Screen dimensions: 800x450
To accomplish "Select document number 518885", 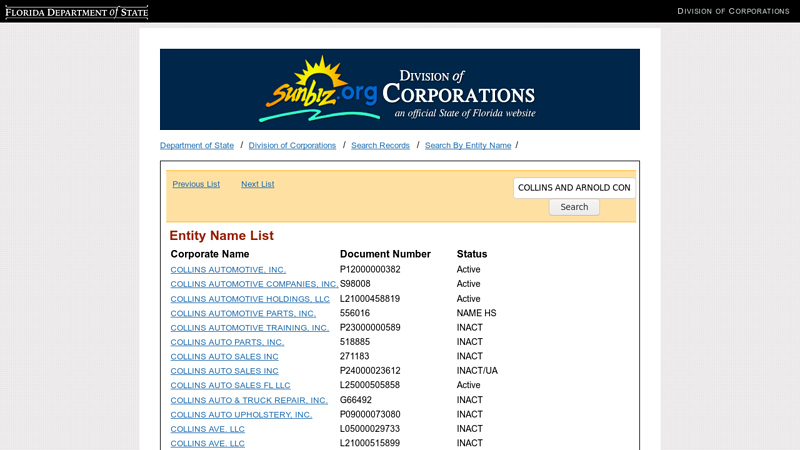I will tap(355, 342).
